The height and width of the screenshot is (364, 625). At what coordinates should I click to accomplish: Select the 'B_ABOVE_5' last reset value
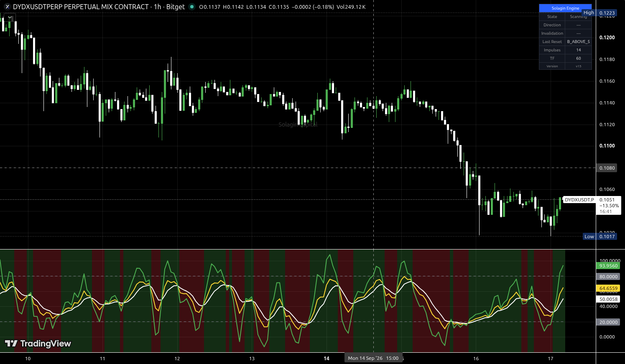(x=578, y=42)
